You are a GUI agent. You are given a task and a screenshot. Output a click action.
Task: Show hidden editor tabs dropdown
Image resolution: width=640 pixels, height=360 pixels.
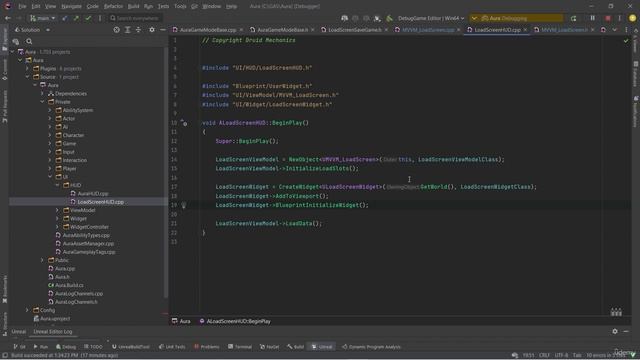click(614, 30)
